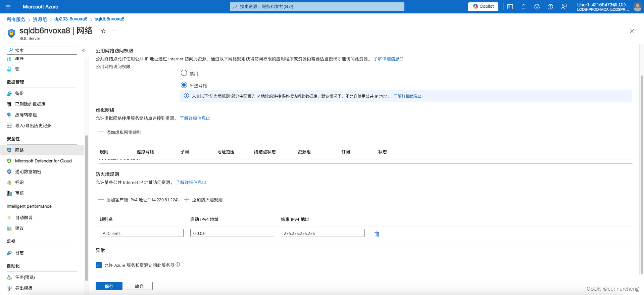
Task: Open portal settings gear
Action: (x=537, y=7)
